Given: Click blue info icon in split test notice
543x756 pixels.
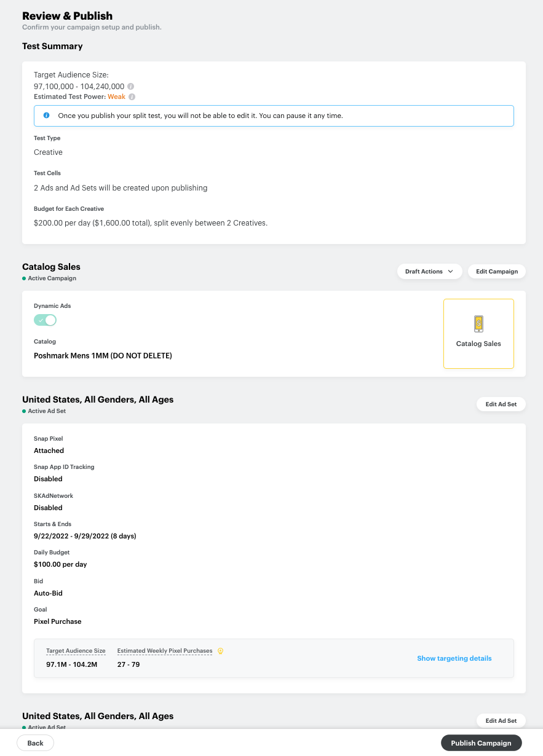Looking at the screenshot, I should click(x=46, y=116).
